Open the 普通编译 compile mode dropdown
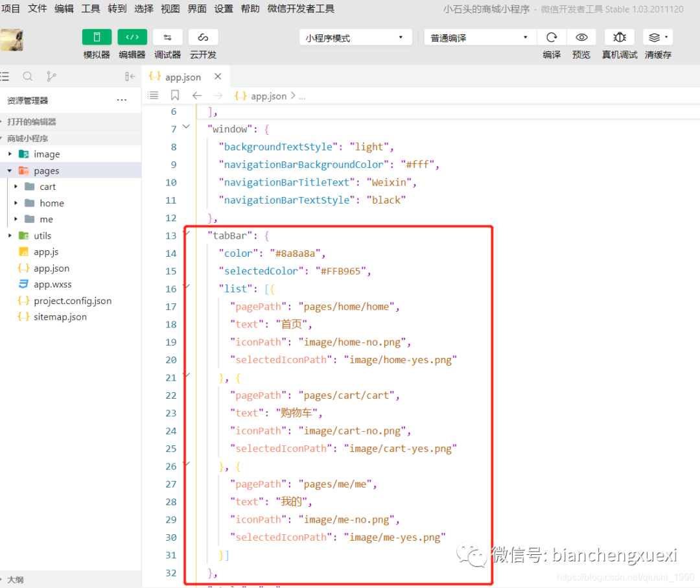 [x=478, y=38]
